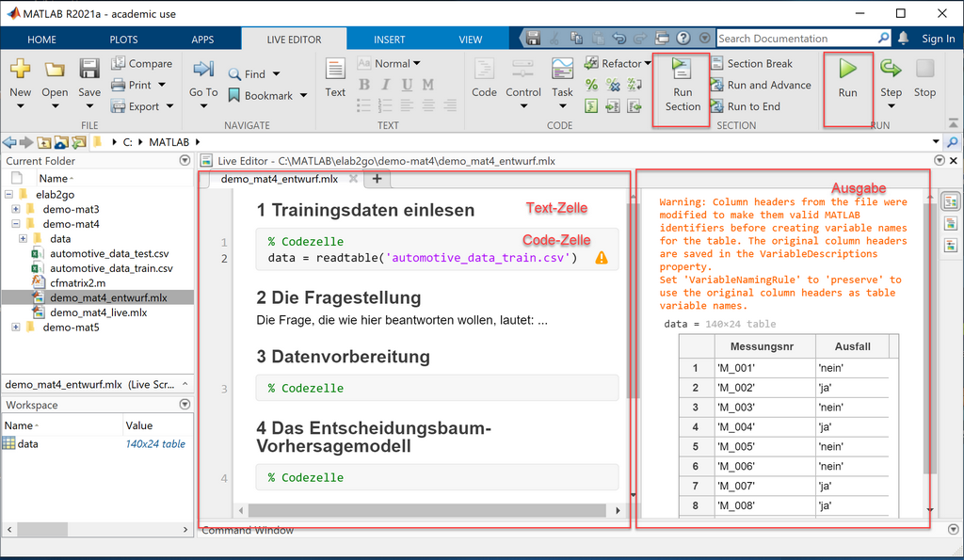Click the warning triangle on code line 2

coord(602,258)
